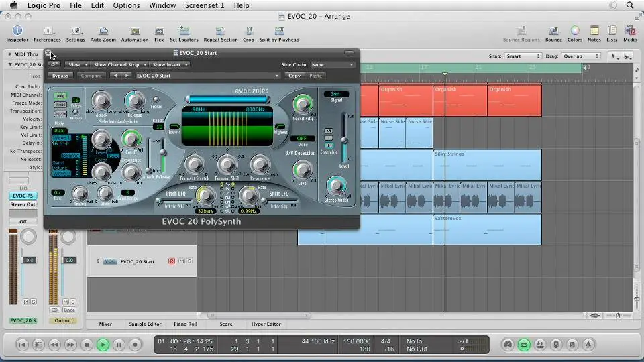Open the Colors palette icon
The width and height of the screenshot is (644, 362).
pyautogui.click(x=575, y=31)
